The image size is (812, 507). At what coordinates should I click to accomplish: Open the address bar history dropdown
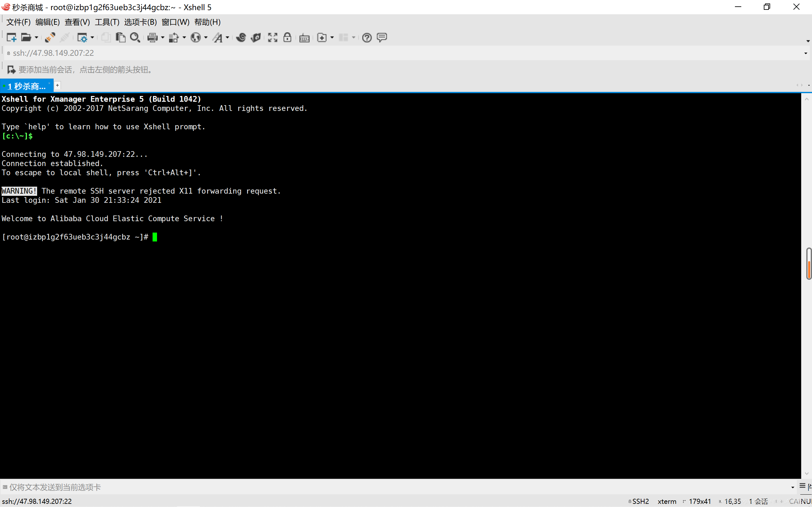805,53
